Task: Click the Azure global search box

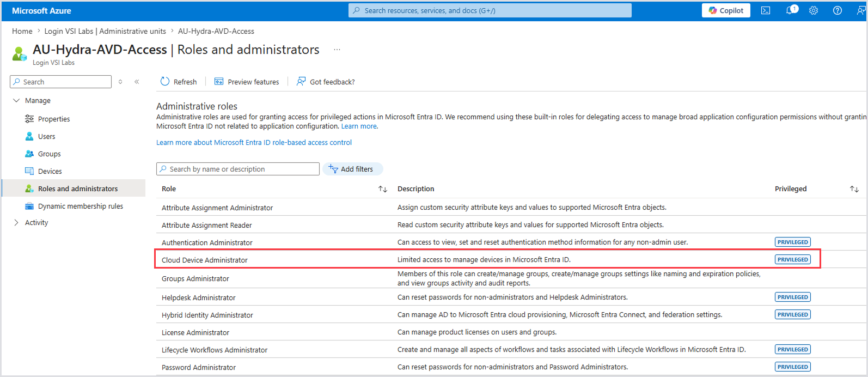Action: point(490,10)
